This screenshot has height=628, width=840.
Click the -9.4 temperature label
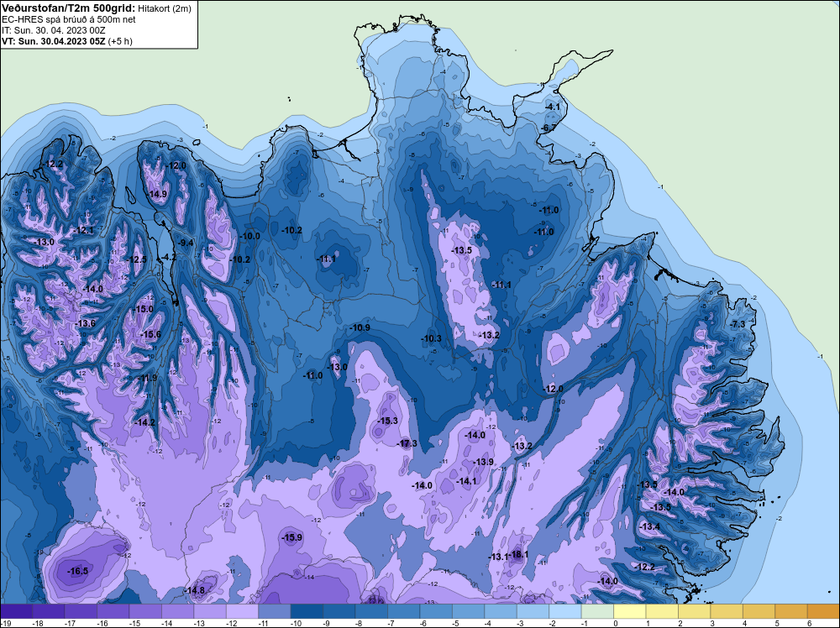186,243
